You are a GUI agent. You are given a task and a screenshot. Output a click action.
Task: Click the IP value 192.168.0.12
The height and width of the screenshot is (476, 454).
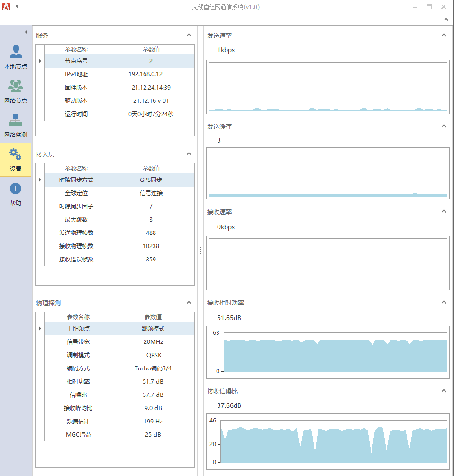click(145, 74)
